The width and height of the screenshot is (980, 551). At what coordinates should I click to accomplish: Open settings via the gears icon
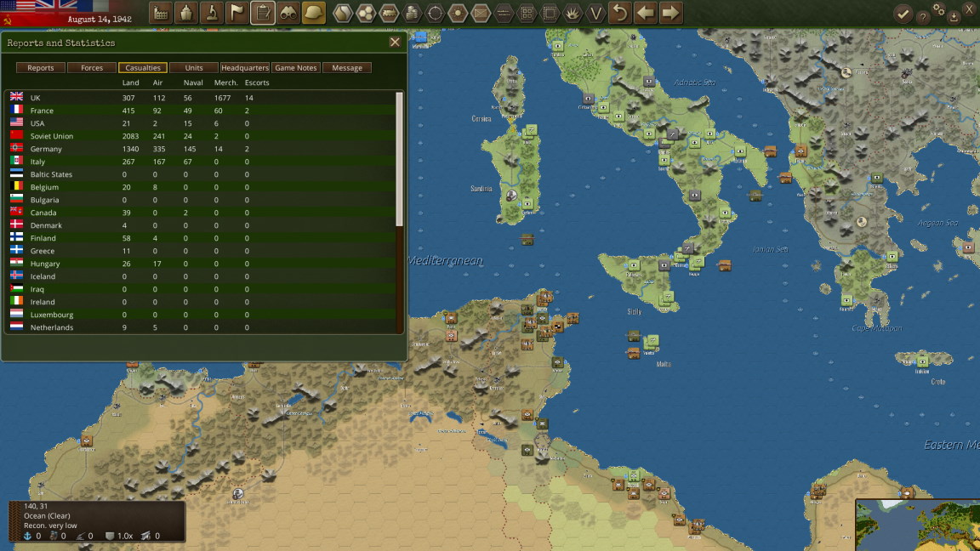[938, 9]
